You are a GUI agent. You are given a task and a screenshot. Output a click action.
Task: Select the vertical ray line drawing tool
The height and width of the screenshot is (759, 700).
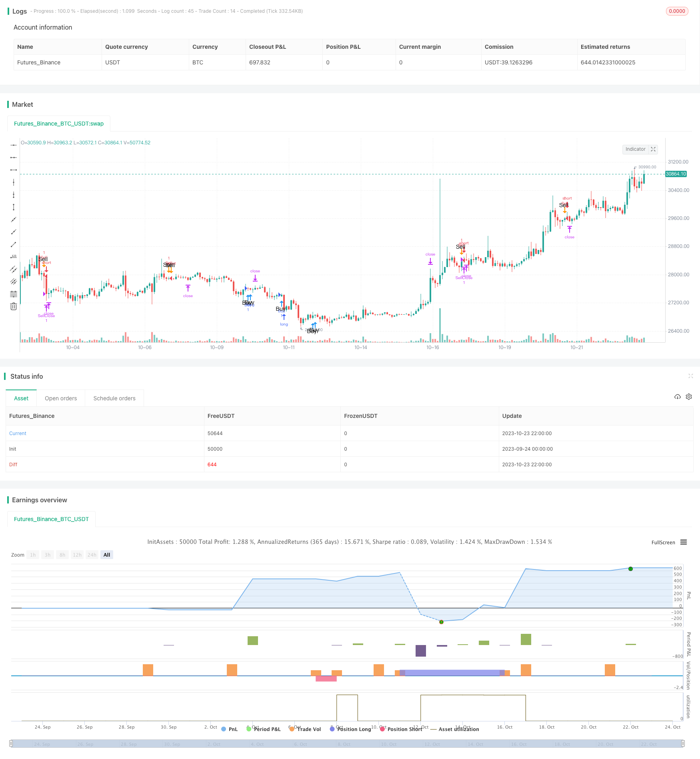14,195
